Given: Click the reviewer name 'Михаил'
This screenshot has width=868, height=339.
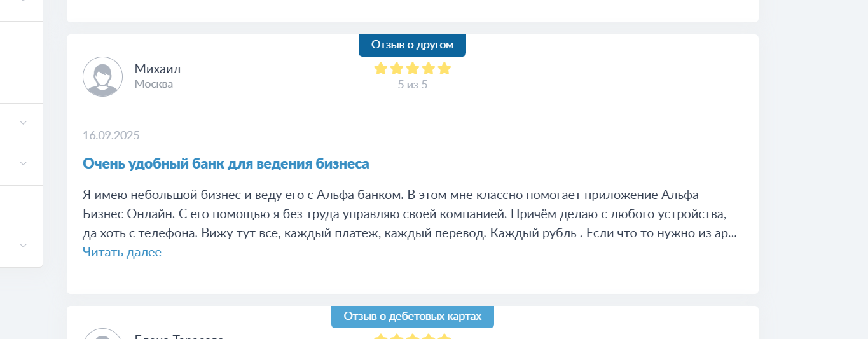Looking at the screenshot, I should [158, 69].
